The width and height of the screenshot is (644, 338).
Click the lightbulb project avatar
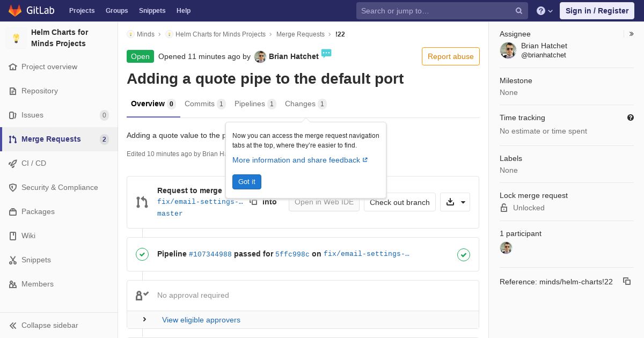tap(16, 38)
